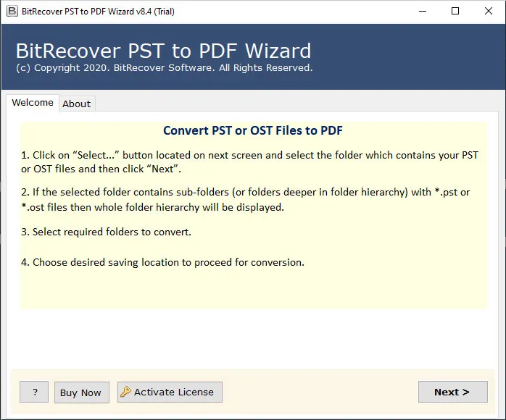
Task: Open the About tab
Action: pyautogui.click(x=76, y=104)
